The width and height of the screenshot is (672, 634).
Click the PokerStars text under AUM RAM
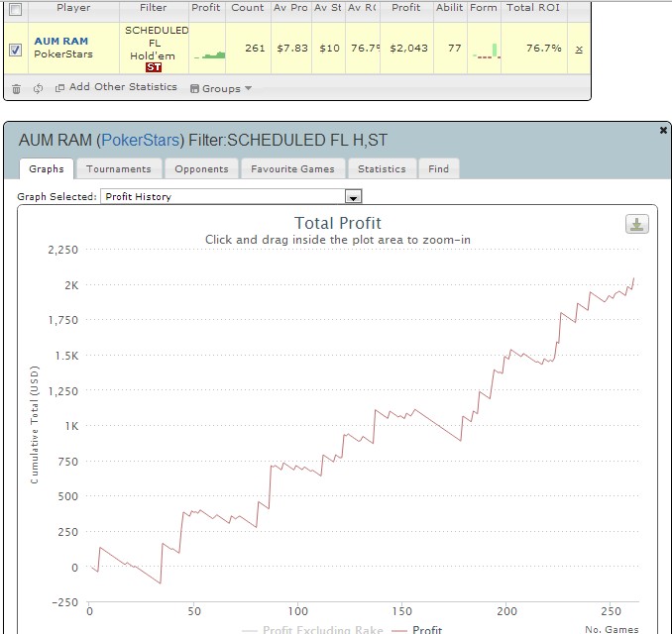(63, 53)
